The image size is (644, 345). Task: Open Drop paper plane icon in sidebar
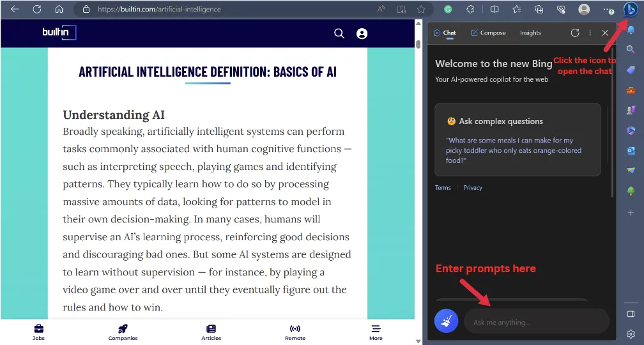[631, 171]
